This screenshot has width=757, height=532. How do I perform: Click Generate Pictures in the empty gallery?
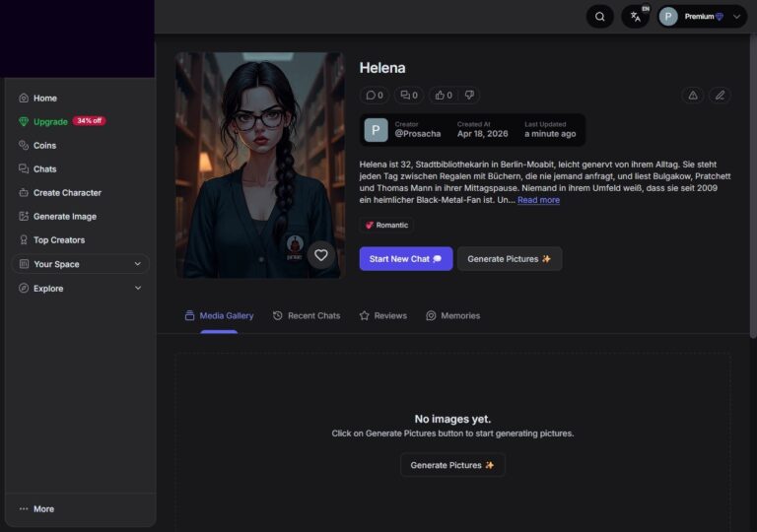coord(452,465)
